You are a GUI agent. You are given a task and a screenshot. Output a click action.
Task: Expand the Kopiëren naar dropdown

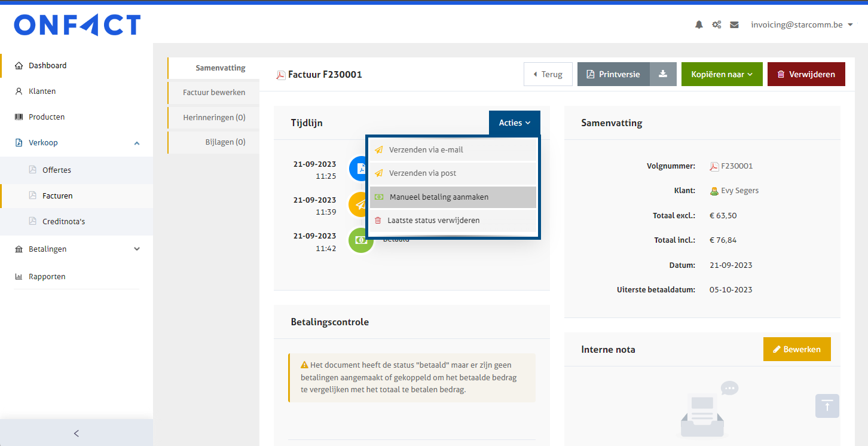pos(722,74)
